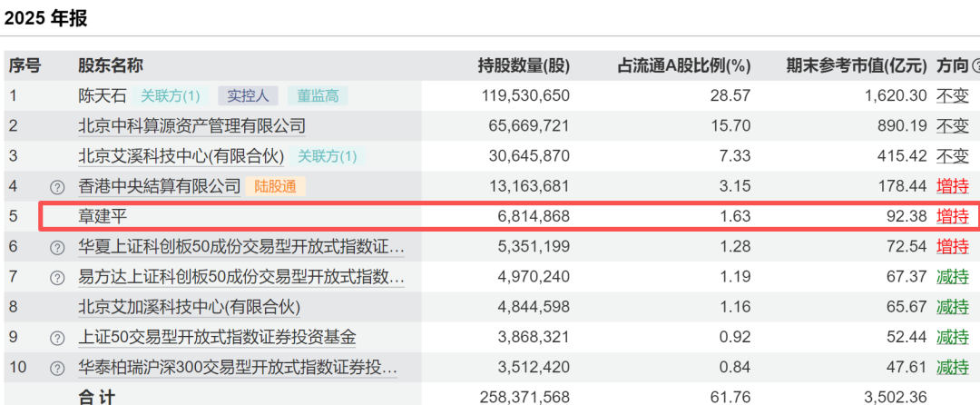Click help icon beside 香港中央結算有限公司
The height and width of the screenshot is (405, 980).
[57, 187]
